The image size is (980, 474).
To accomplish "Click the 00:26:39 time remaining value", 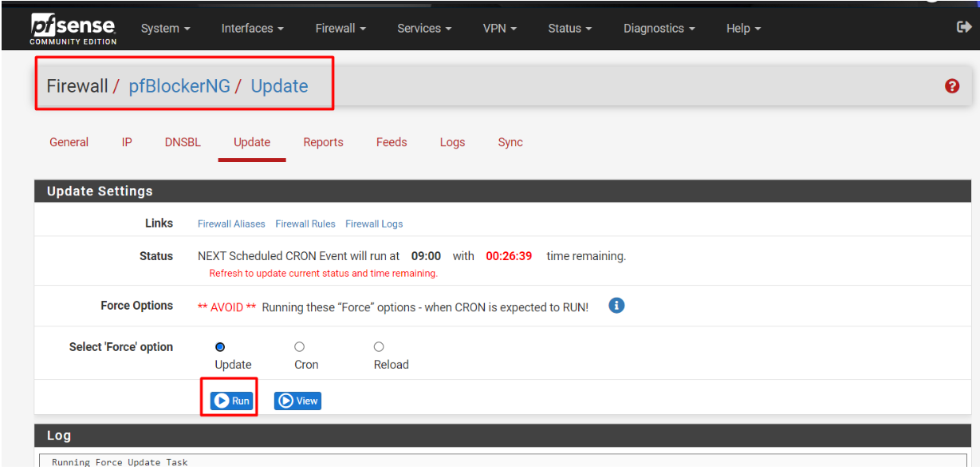I will tap(509, 256).
